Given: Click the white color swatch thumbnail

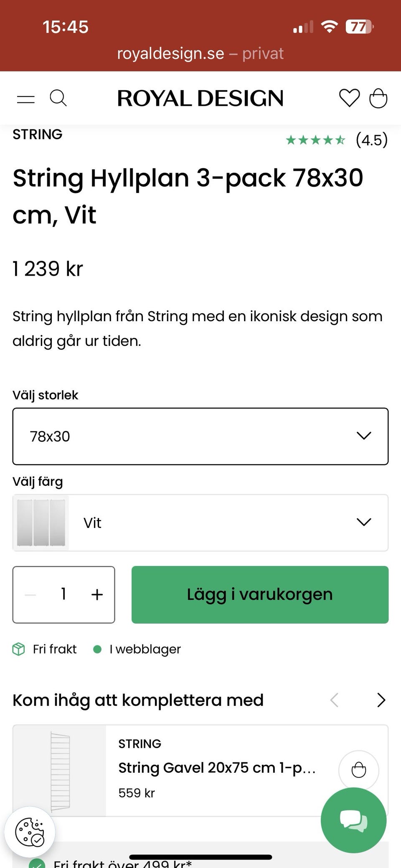Looking at the screenshot, I should pos(41,523).
